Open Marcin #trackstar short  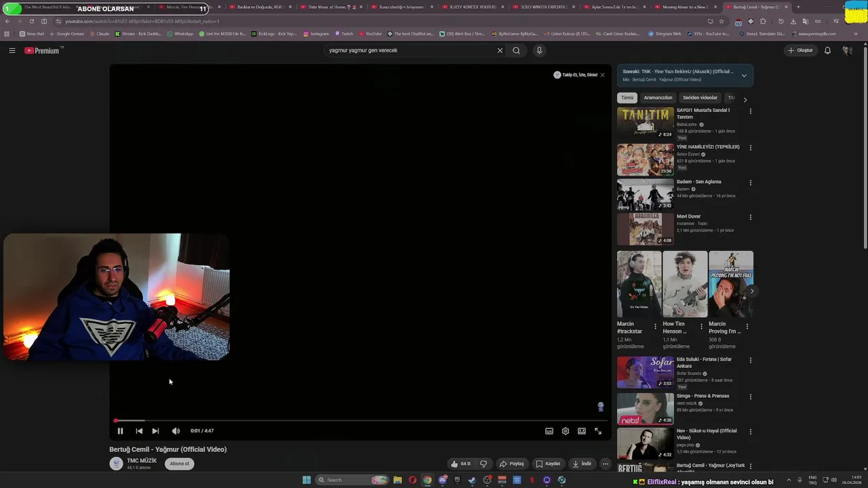click(639, 284)
